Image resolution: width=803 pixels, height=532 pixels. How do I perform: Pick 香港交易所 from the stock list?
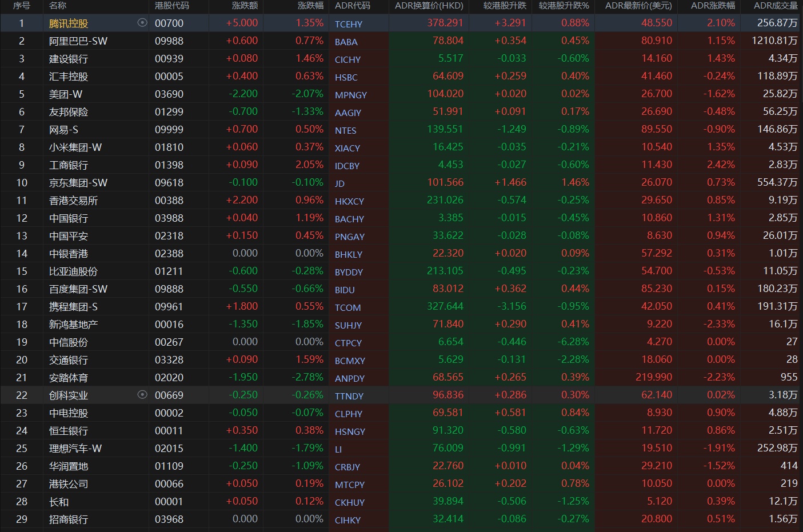coord(74,201)
